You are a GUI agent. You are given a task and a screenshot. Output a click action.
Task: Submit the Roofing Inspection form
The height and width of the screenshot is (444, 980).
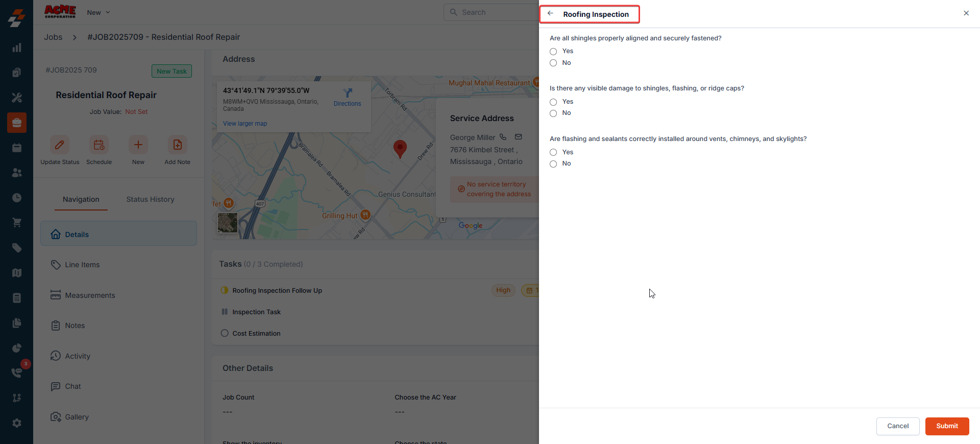coord(947,426)
